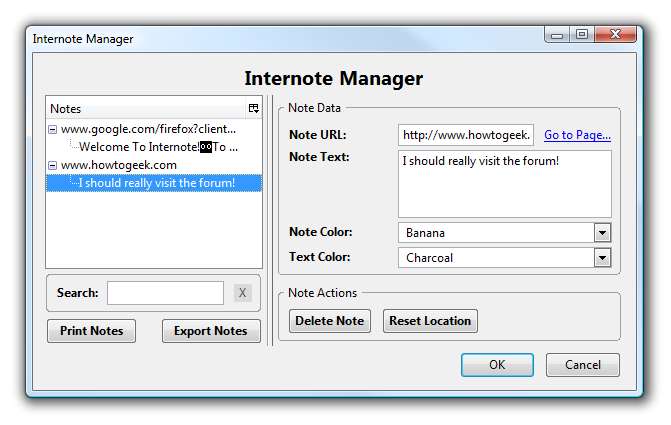Collapse the www.howtogeek.com tree node

point(52,165)
